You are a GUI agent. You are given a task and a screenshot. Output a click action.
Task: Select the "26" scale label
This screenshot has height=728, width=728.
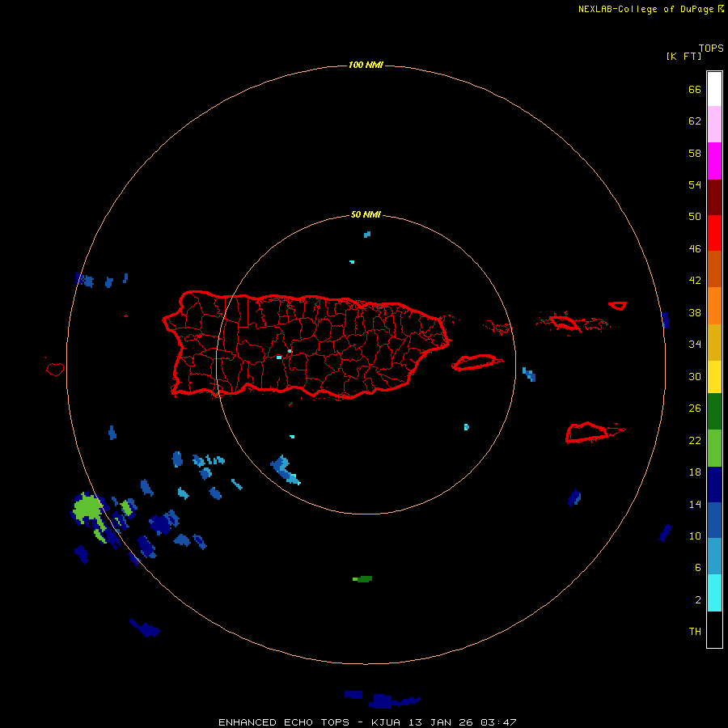[x=695, y=408]
